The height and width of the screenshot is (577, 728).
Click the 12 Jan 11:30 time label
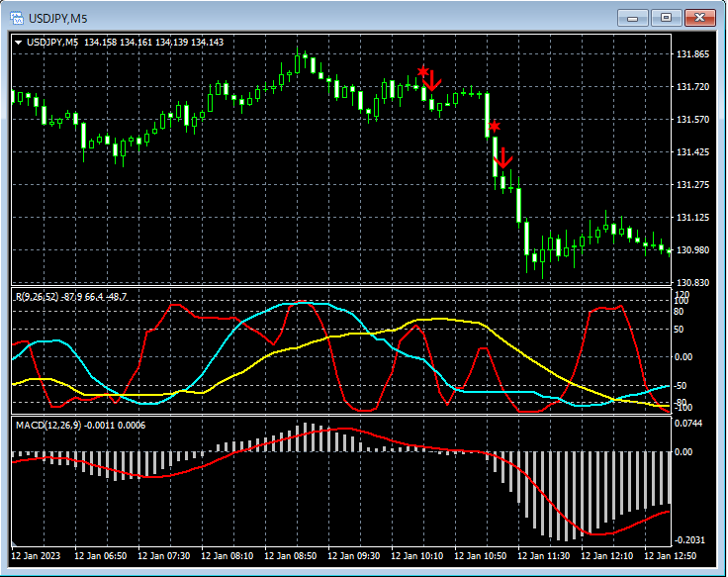point(544,555)
